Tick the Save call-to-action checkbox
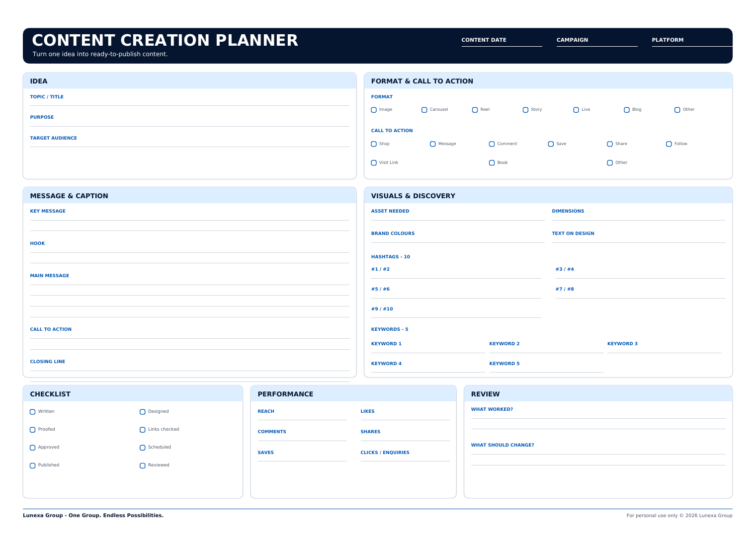The image size is (756, 534). [x=551, y=144]
